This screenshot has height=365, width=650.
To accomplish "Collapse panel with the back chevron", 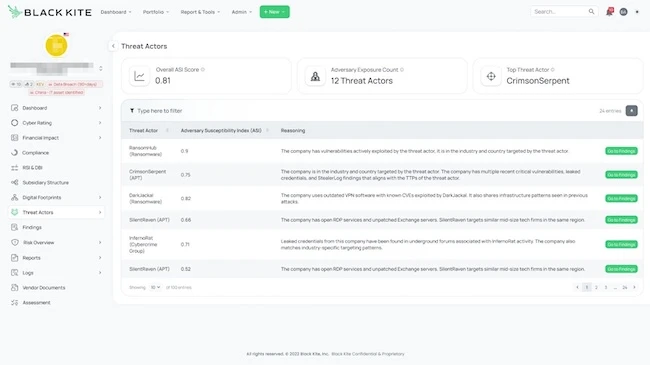I will [x=113, y=46].
